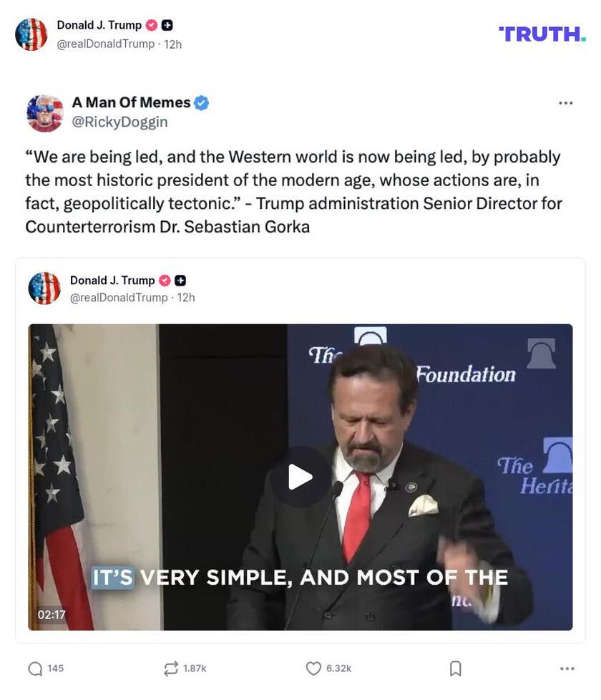Click the 02:17 video duration label
Viewport: 601px width, 700px height.
click(52, 615)
